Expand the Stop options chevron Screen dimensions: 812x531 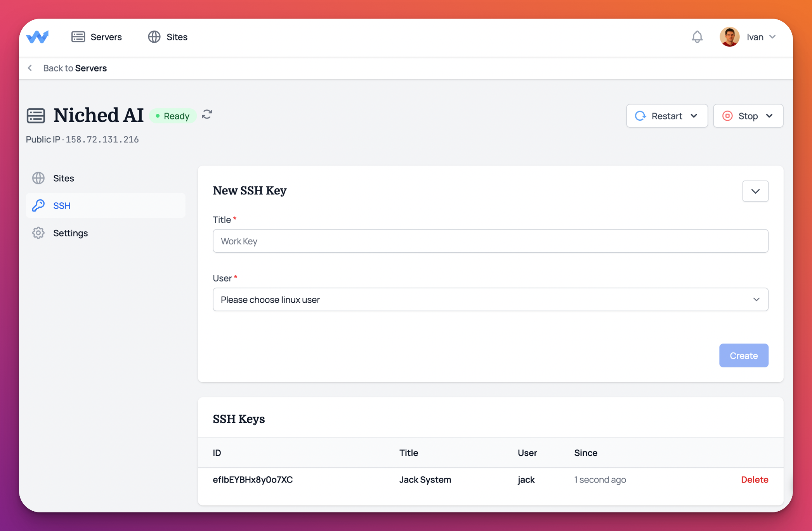[x=769, y=116]
